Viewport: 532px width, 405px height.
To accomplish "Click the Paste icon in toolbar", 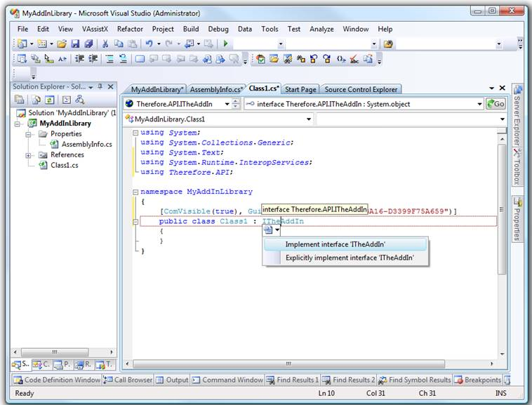I will [133, 44].
